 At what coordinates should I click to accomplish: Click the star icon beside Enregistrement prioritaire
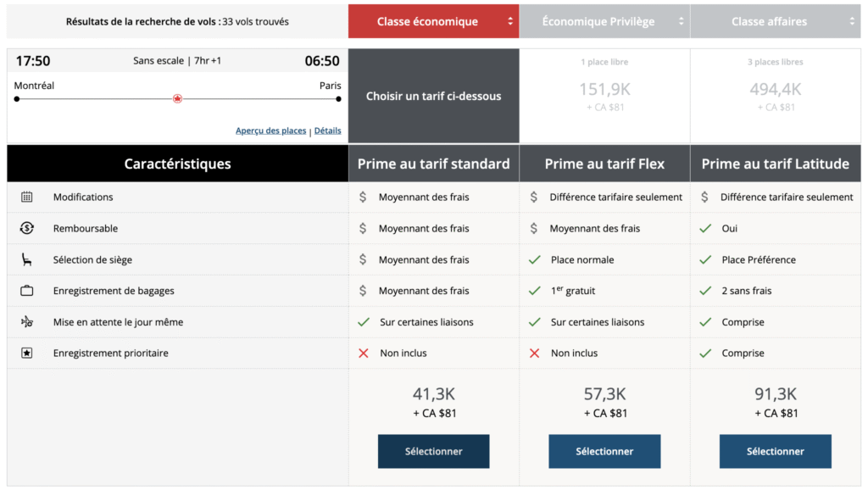pyautogui.click(x=27, y=353)
